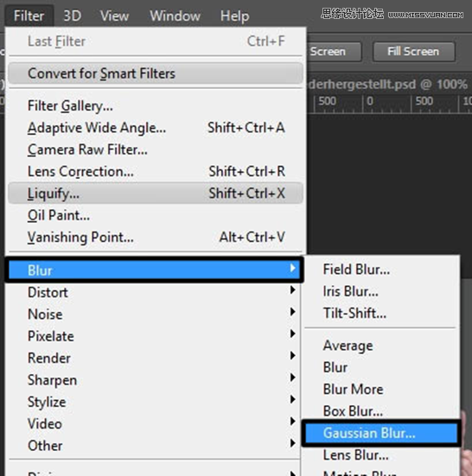472x476 pixels.
Task: Open the 3D menu
Action: (x=73, y=16)
